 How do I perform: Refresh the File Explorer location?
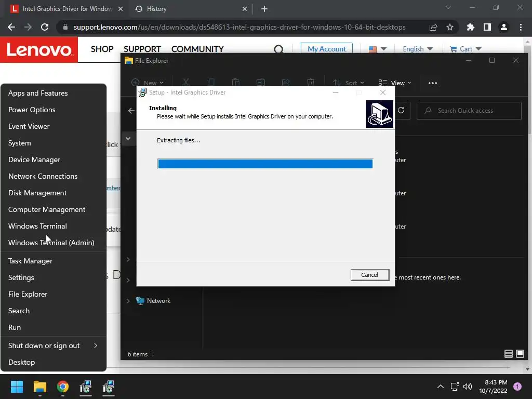(x=401, y=110)
